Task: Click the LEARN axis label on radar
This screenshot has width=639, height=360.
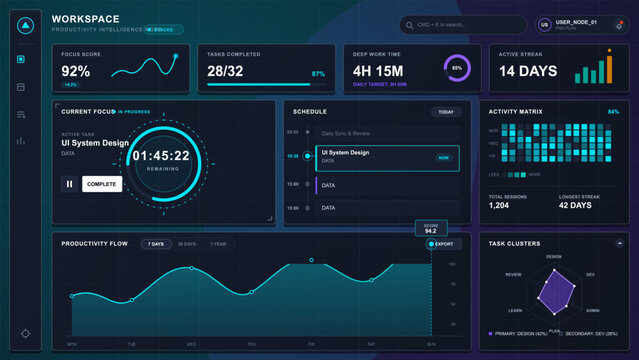Action: (515, 311)
